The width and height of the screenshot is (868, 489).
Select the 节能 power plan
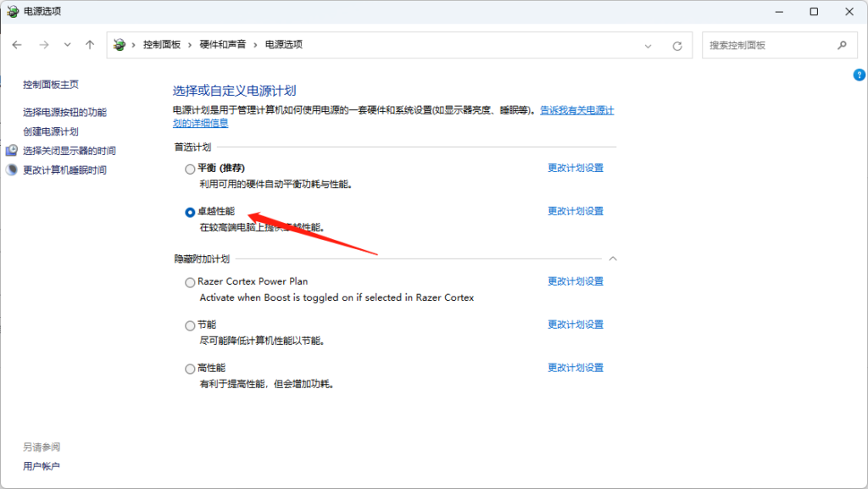tap(190, 325)
